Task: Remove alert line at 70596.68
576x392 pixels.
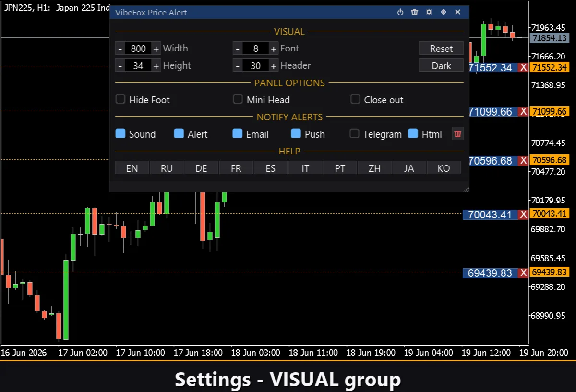Action: click(x=524, y=160)
